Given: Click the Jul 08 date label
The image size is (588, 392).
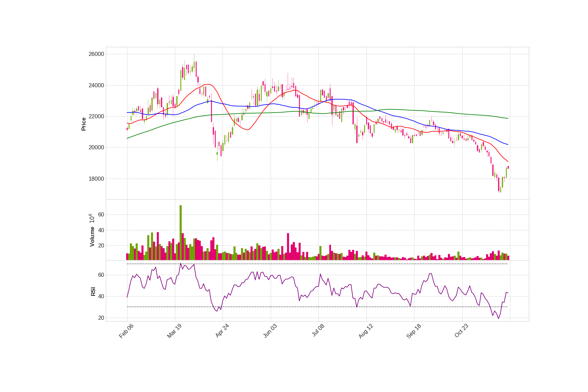Looking at the screenshot, I should tap(318, 331).
